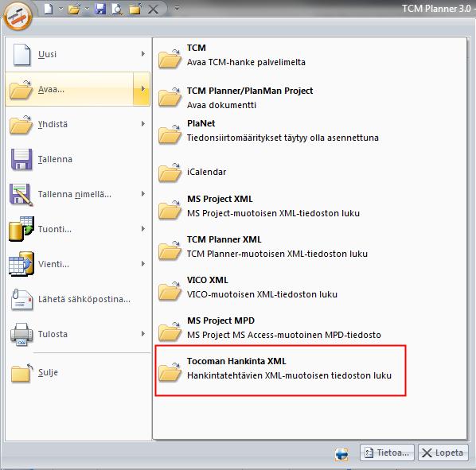
Task: Choose the TCM Planner XML option
Action: click(x=310, y=247)
